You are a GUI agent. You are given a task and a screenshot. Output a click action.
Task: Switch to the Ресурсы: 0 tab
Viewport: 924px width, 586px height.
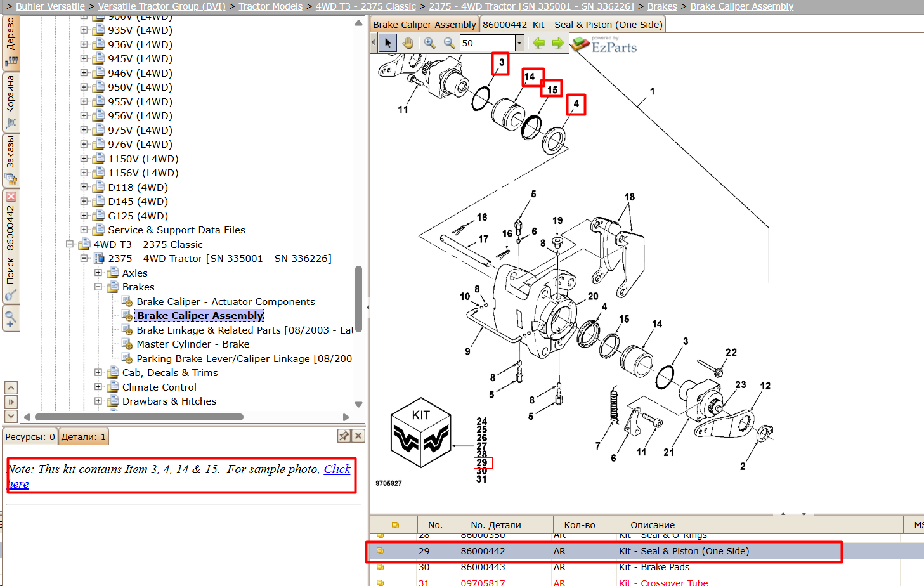pos(30,437)
